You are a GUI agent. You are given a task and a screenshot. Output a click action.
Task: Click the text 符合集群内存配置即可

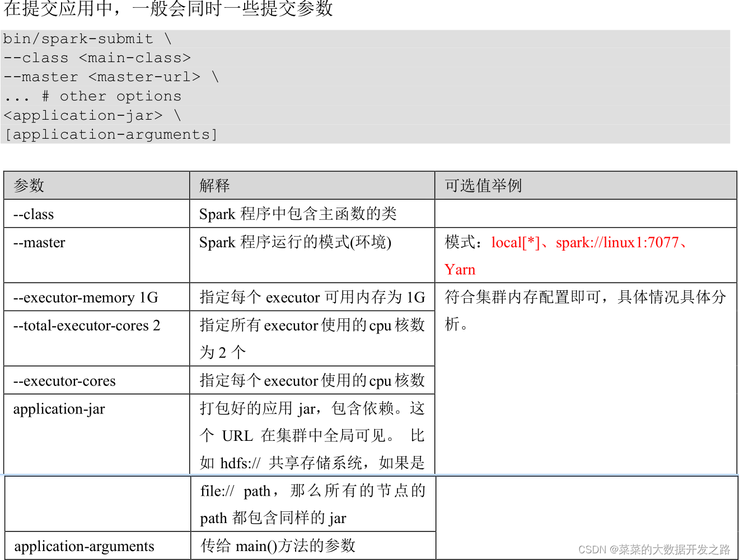[523, 297]
